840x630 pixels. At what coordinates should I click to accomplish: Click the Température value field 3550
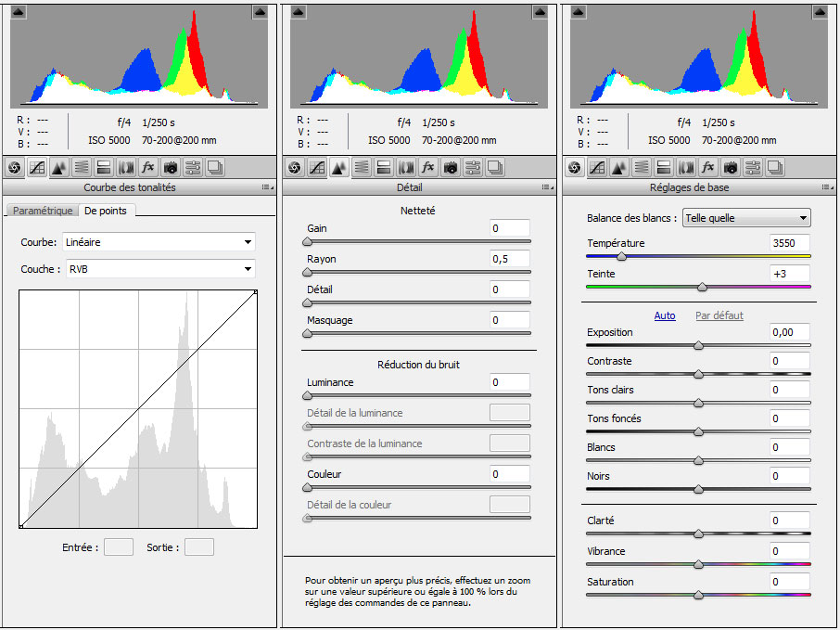pyautogui.click(x=790, y=243)
